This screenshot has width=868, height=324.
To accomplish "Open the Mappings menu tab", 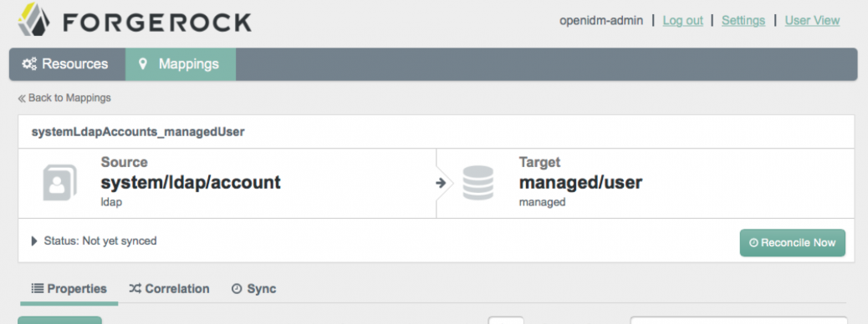I will tap(181, 64).
